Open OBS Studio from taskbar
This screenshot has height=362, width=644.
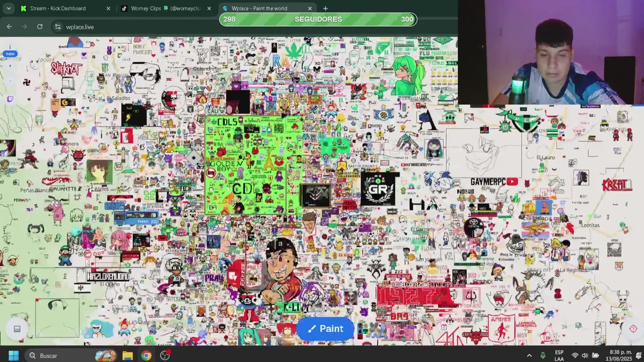[x=165, y=355]
